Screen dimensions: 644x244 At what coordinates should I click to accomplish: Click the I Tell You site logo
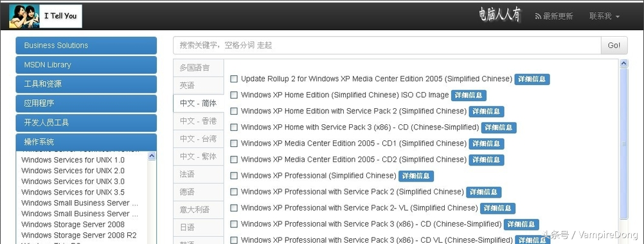[46, 17]
